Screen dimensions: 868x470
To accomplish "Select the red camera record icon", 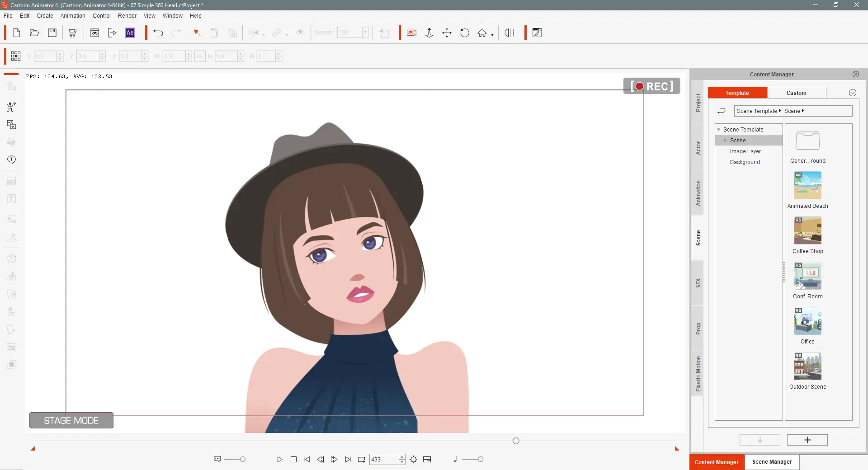I will coord(411,33).
